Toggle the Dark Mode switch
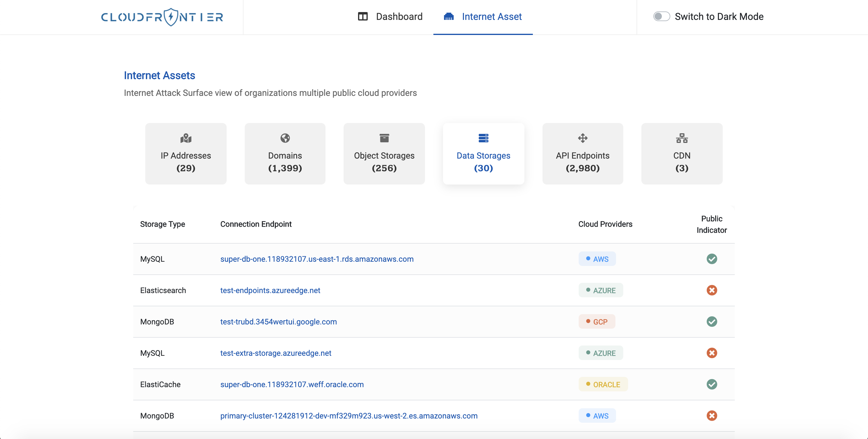Screen dimensions: 868x439 [661, 17]
